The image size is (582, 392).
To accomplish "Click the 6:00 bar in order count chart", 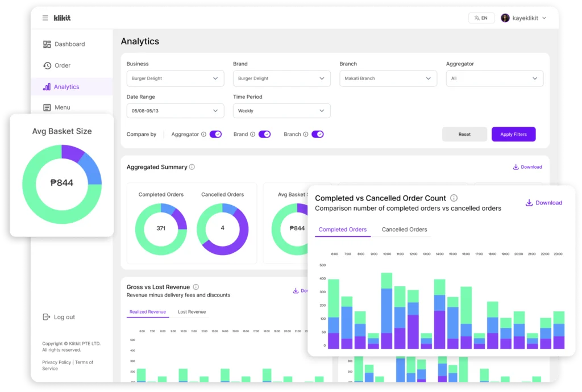I will 334,314.
